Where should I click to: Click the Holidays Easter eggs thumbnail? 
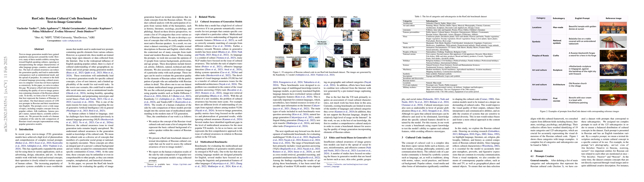pyautogui.click(x=288, y=49)
